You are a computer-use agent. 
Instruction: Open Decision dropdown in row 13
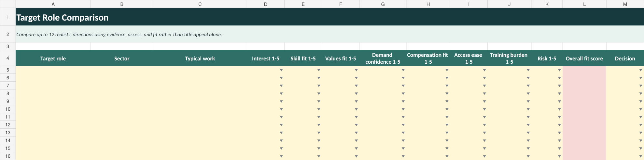[x=641, y=133]
